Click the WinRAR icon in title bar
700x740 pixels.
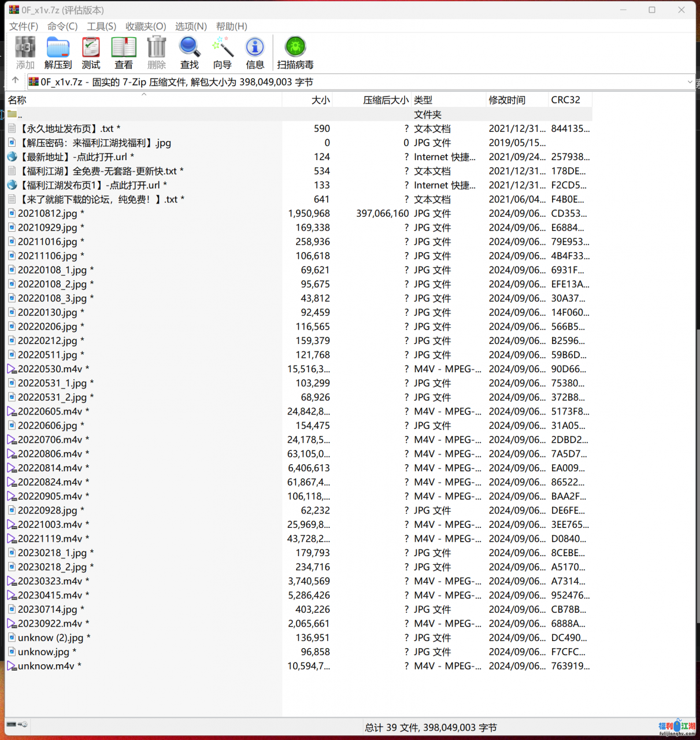click(14, 10)
